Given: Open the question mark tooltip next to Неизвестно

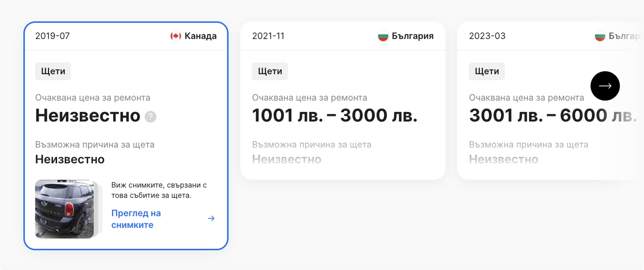Looking at the screenshot, I should [x=150, y=117].
